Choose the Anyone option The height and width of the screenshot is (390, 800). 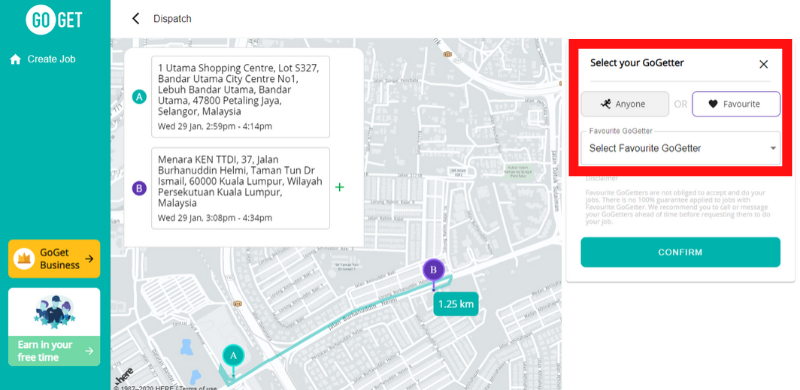624,104
